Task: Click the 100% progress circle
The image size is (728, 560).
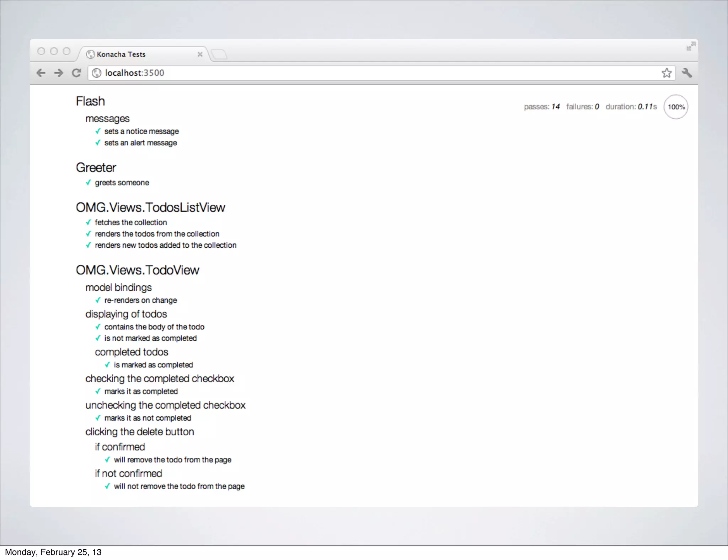Action: (676, 107)
